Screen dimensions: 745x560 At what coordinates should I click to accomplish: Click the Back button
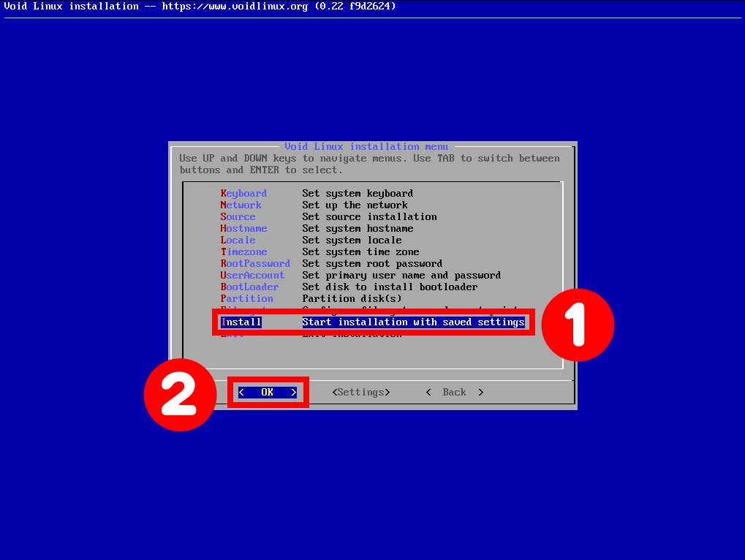(x=455, y=393)
